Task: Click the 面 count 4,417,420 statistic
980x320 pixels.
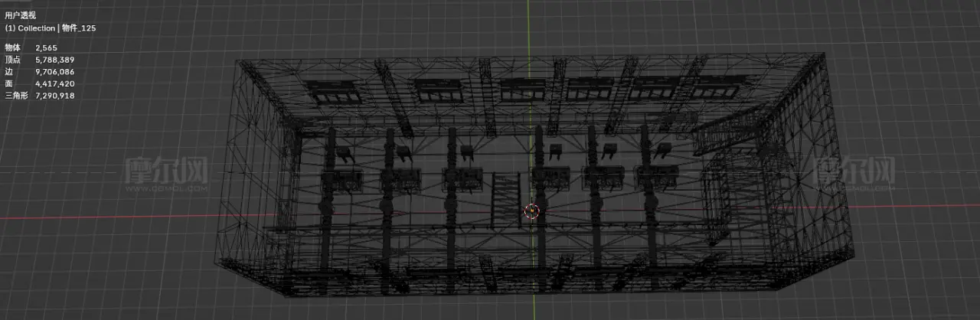Action: point(54,84)
